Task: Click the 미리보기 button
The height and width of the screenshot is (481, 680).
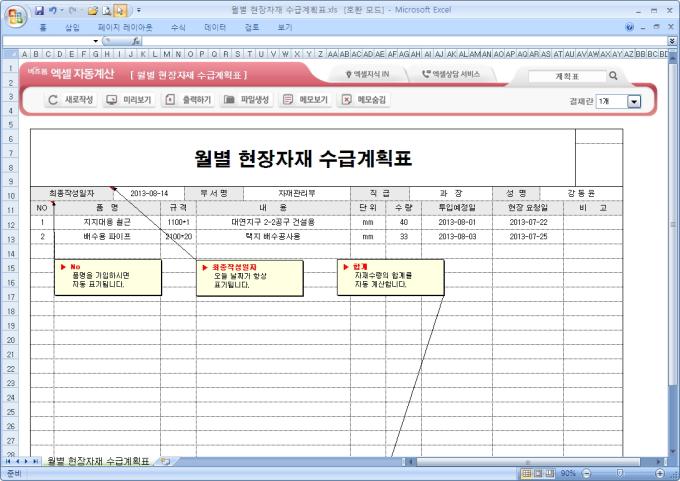Action: click(x=129, y=100)
